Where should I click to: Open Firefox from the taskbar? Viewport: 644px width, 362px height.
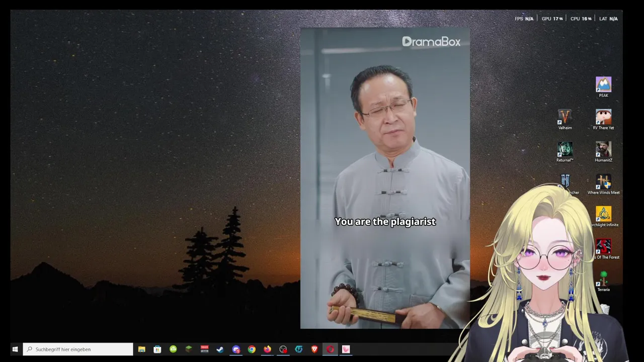(x=267, y=349)
